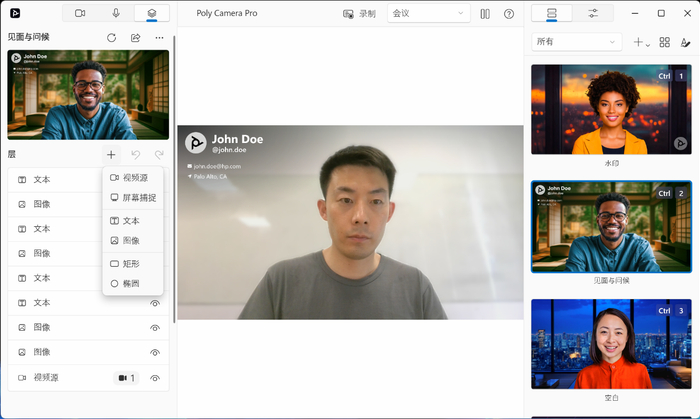Open the 会议 mode dropdown
700x419 pixels.
tap(428, 14)
